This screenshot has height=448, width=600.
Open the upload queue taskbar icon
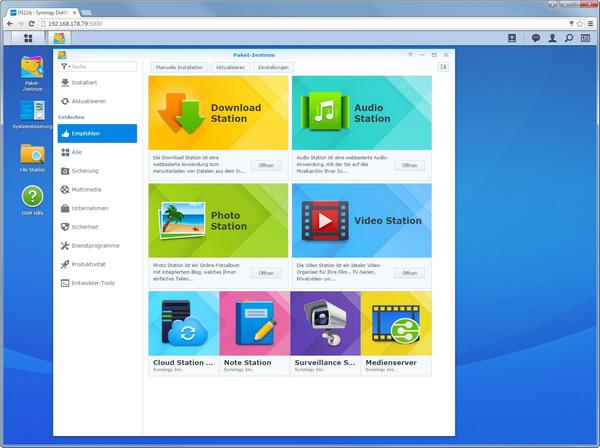[512, 38]
